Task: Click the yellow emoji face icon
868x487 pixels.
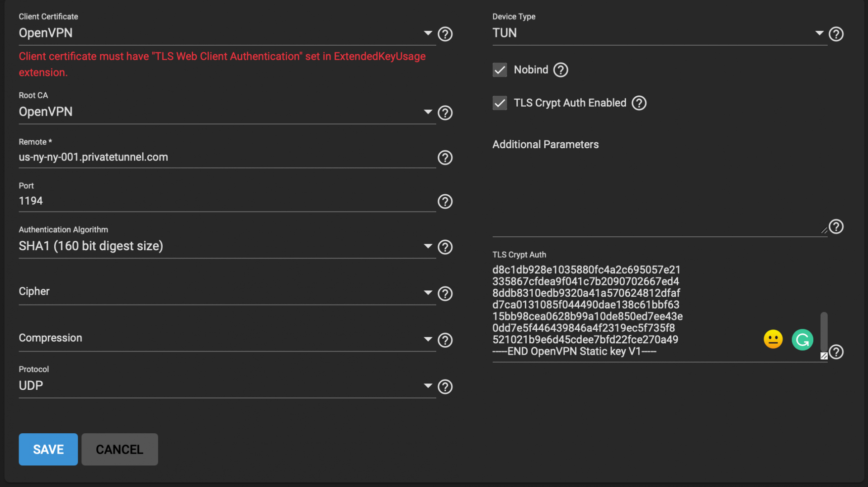Action: 773,339
